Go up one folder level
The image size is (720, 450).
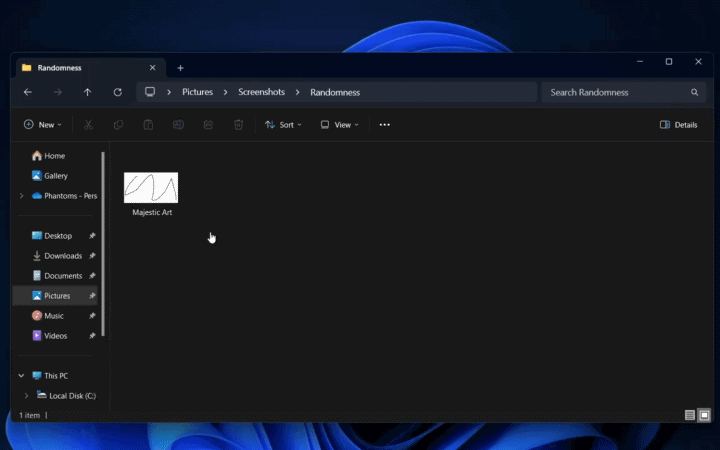[87, 92]
